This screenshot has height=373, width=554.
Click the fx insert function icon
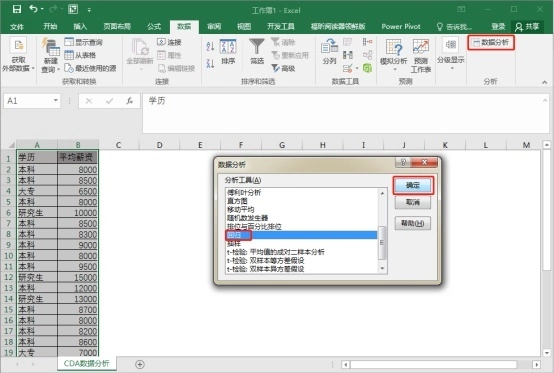pos(130,101)
